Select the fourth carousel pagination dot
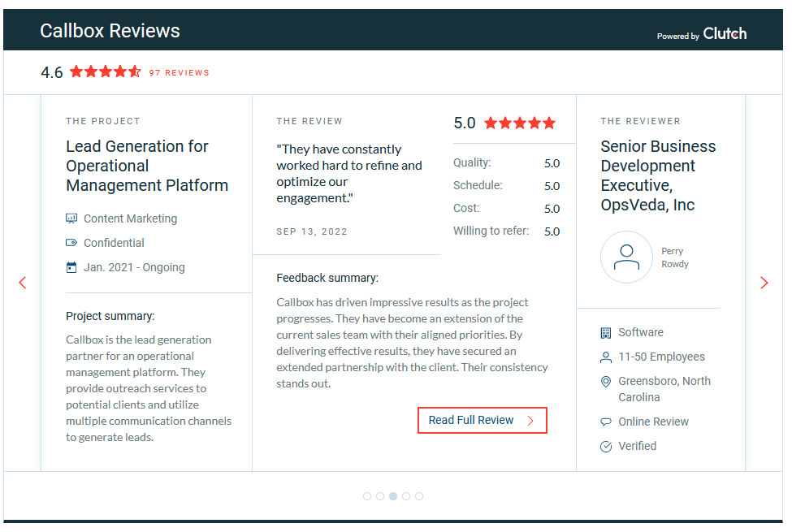This screenshot has width=792, height=532. tap(406, 496)
